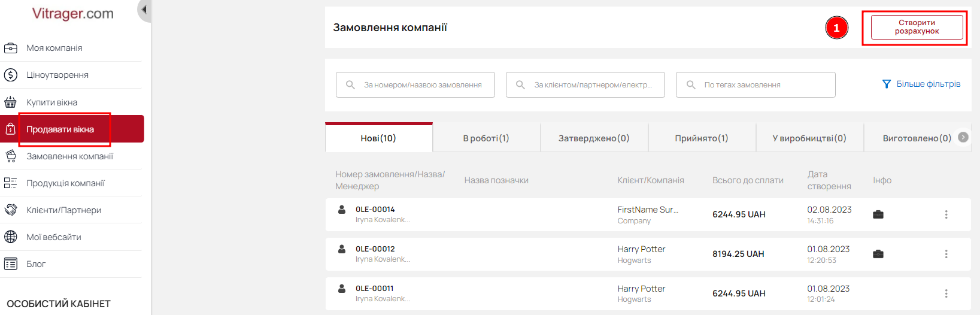The image size is (980, 315).
Task: Collapse the sidebar with the arrow button
Action: click(144, 10)
